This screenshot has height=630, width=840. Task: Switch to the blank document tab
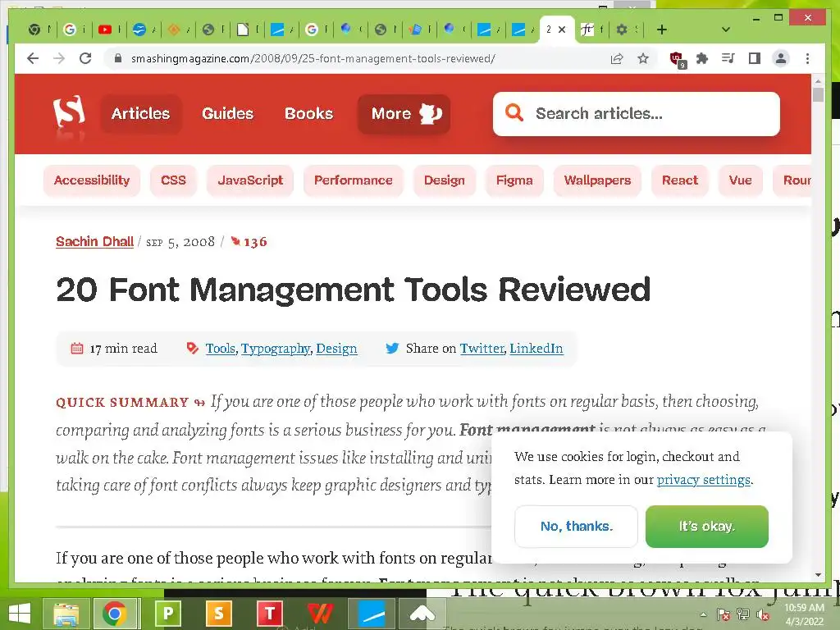coord(248,30)
